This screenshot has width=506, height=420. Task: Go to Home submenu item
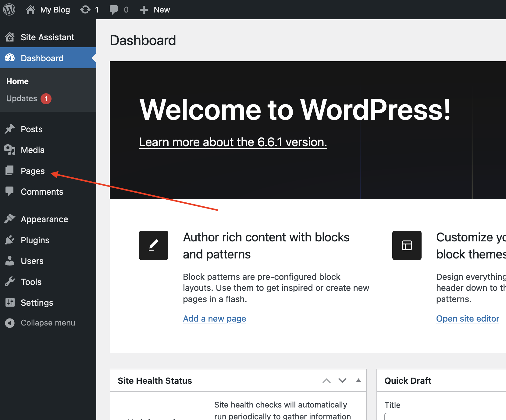click(x=17, y=81)
